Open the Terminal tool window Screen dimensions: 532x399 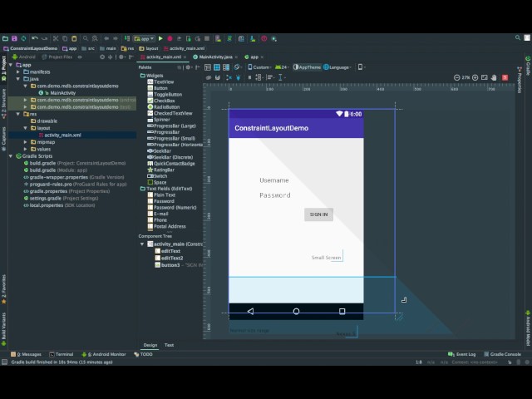click(62, 354)
